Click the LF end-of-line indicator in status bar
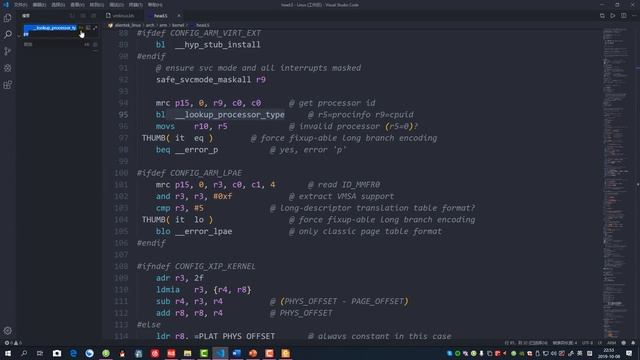The height and width of the screenshot is (360, 640). click(x=600, y=343)
